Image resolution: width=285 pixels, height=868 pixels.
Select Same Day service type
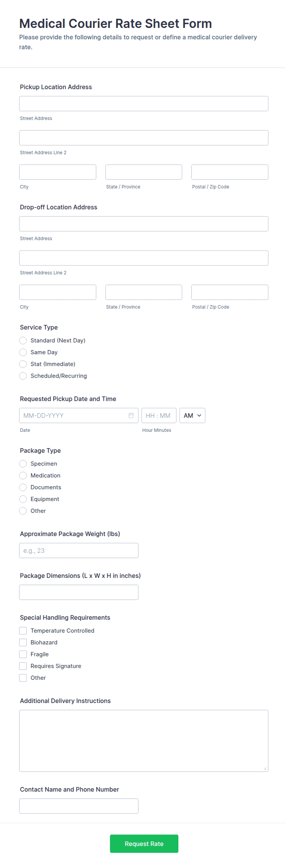click(x=23, y=352)
